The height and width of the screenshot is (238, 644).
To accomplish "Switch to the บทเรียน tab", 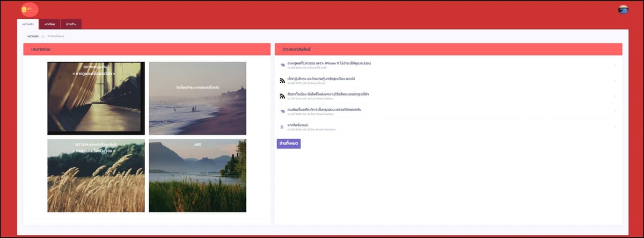I will tap(49, 24).
